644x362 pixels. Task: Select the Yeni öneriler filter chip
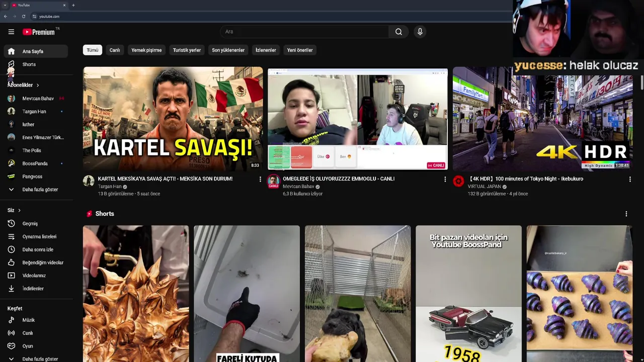click(300, 50)
